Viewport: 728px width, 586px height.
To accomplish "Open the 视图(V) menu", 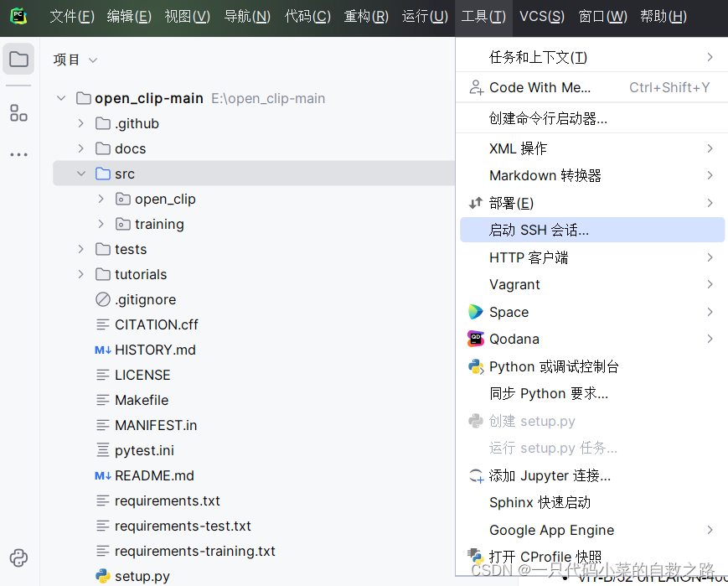I will 187,17.
